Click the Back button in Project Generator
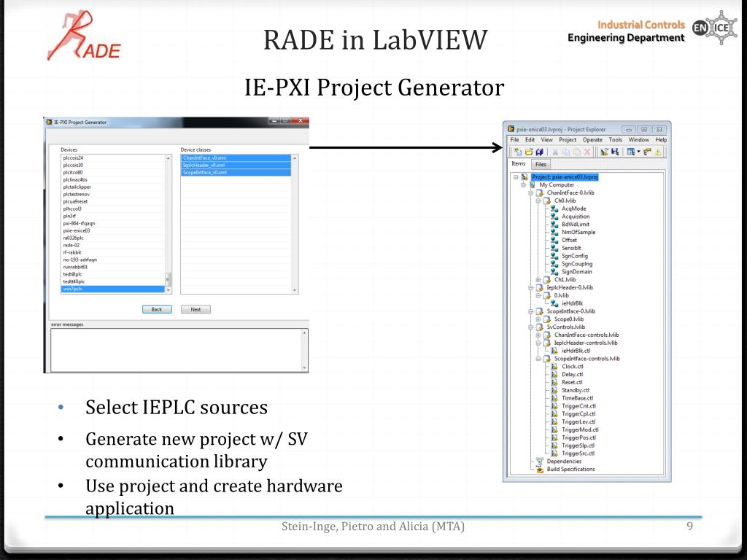This screenshot has width=747, height=560. 157,309
